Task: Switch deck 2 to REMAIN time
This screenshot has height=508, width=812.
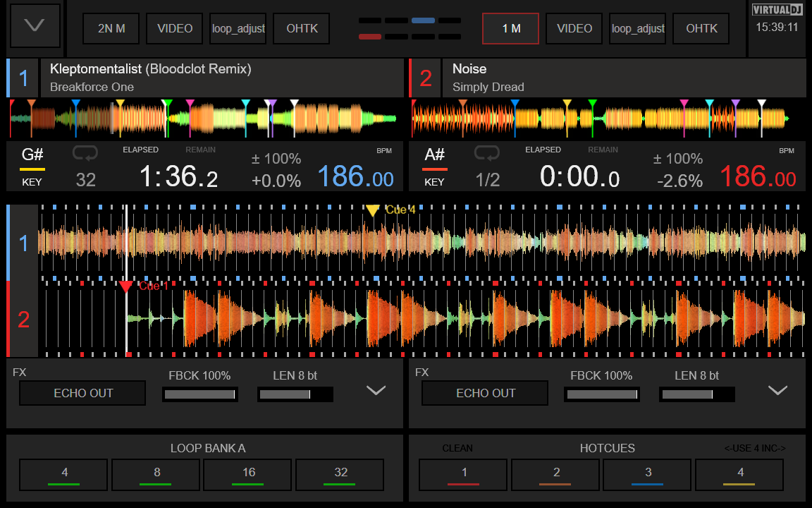Action: pos(603,150)
